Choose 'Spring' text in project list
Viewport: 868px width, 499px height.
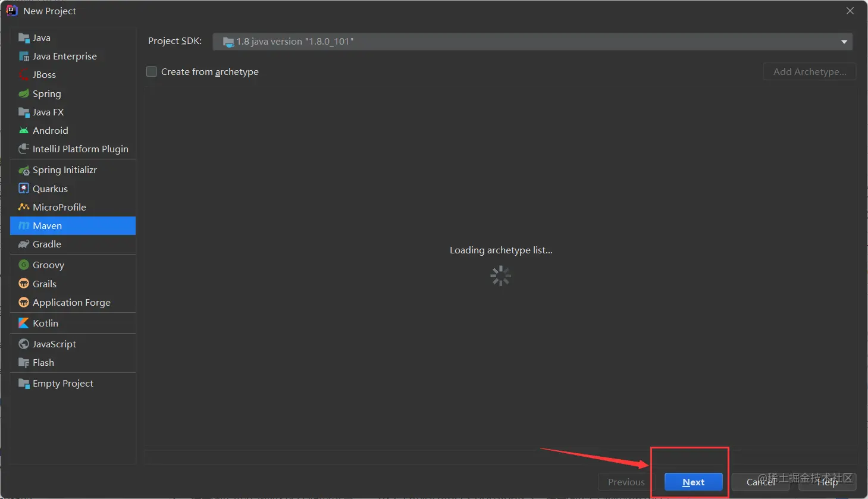47,93
